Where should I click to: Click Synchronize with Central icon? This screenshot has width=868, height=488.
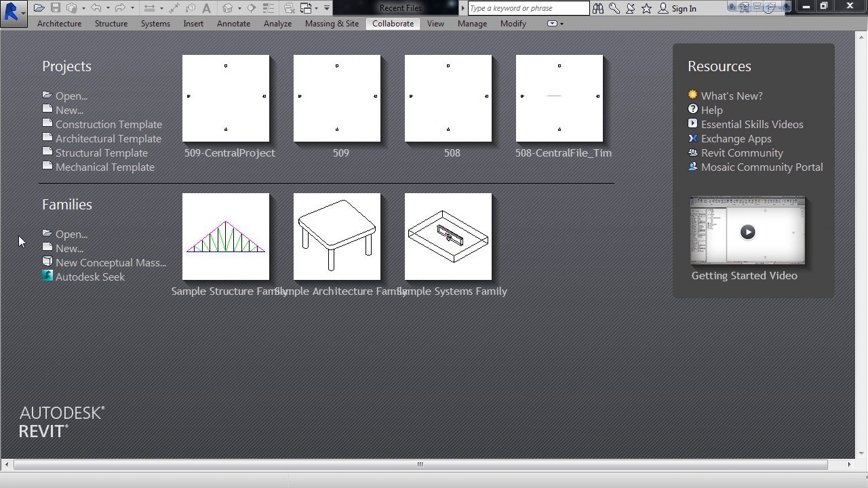coord(72,8)
